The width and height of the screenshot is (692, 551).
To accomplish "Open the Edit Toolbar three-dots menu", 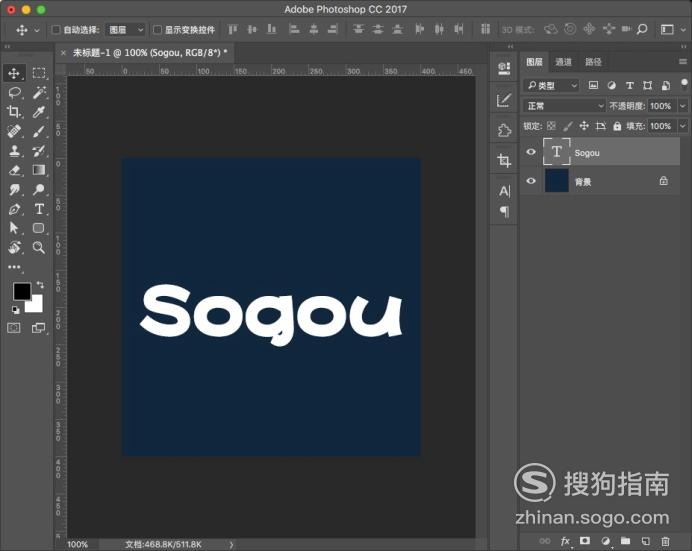I will pos(14,267).
